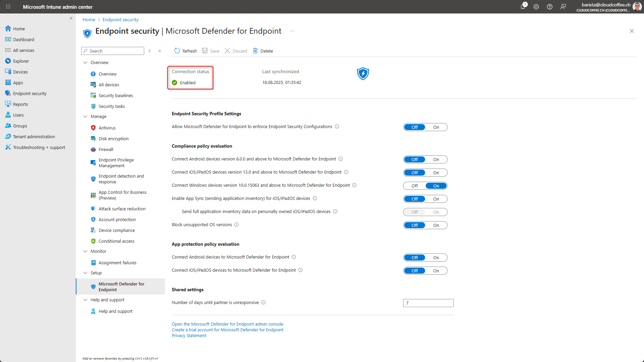Click the Delete trash icon
The height and width of the screenshot is (362, 644).
[x=255, y=51]
